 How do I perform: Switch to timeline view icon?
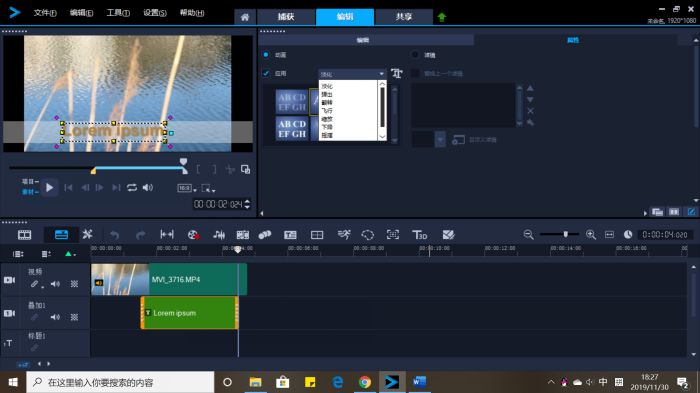pyautogui.click(x=61, y=235)
